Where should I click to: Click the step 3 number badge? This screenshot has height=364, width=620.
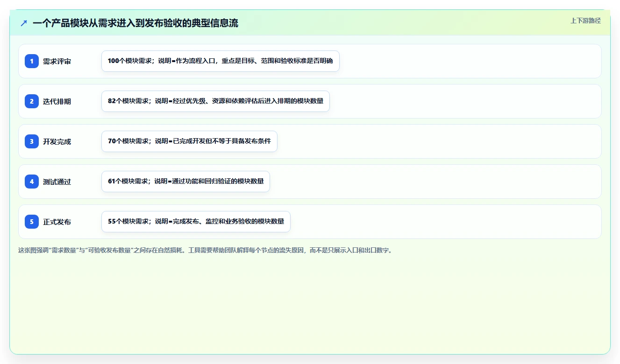click(x=32, y=141)
